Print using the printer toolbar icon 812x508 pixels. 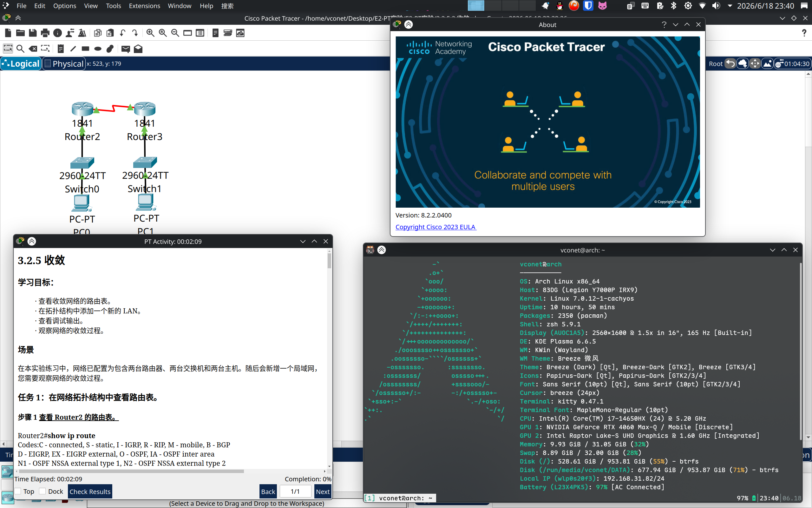coord(45,33)
